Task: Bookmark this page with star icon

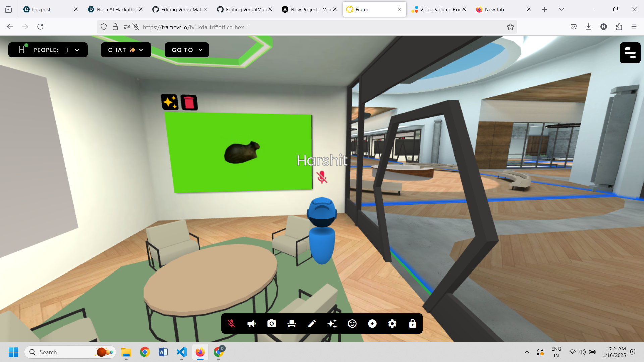Action: (510, 27)
